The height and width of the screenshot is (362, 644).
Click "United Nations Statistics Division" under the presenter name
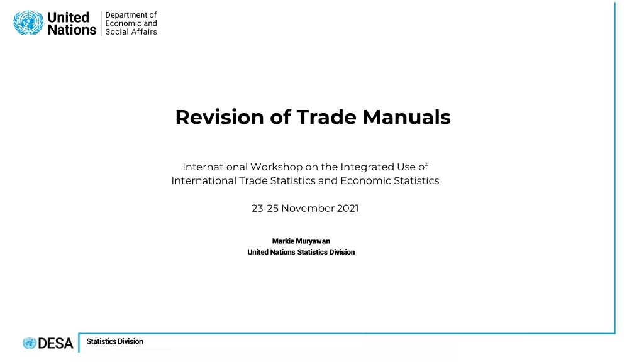point(301,252)
